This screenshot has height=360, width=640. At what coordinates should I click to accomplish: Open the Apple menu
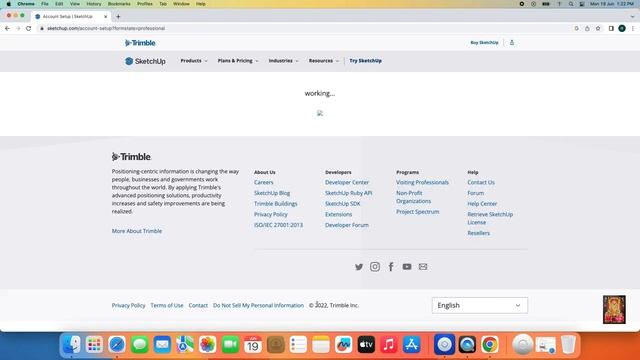click(9, 4)
